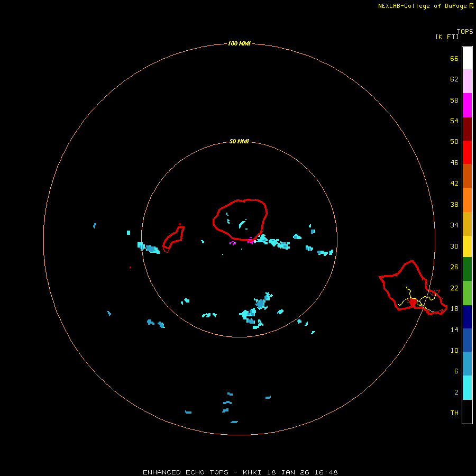Click the bright orange legend swatch
Image resolution: width=476 pixels, height=476 pixels.
coord(467,200)
